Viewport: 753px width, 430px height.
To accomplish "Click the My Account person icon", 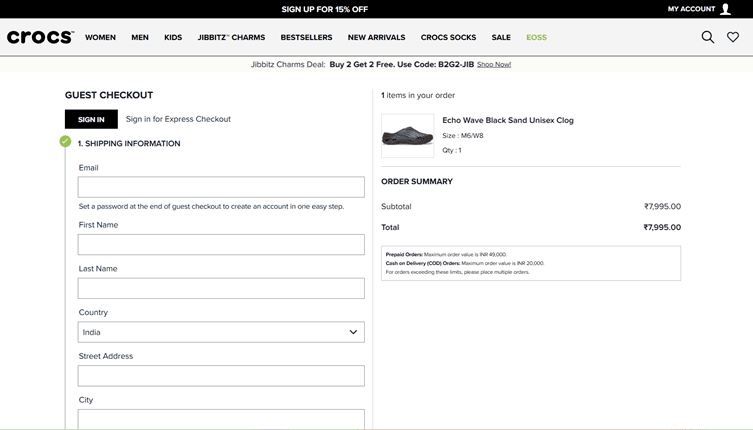I will pos(725,9).
